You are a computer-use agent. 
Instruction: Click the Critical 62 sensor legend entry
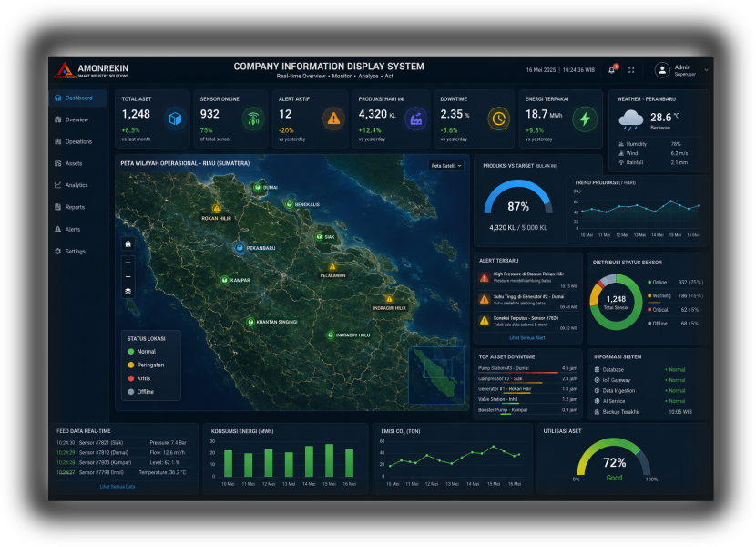[675, 310]
